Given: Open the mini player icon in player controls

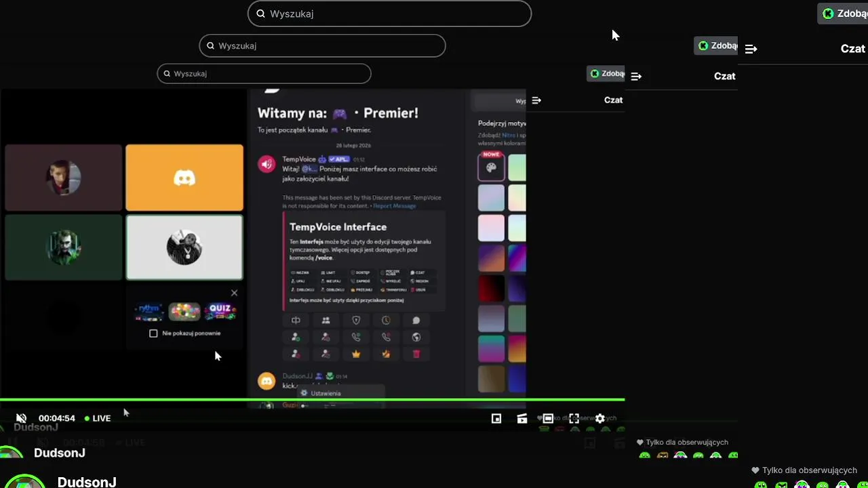Looking at the screenshot, I should point(496,419).
